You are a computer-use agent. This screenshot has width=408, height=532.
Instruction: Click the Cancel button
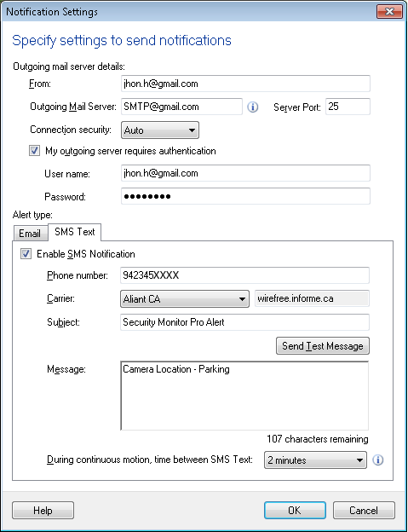point(364,511)
